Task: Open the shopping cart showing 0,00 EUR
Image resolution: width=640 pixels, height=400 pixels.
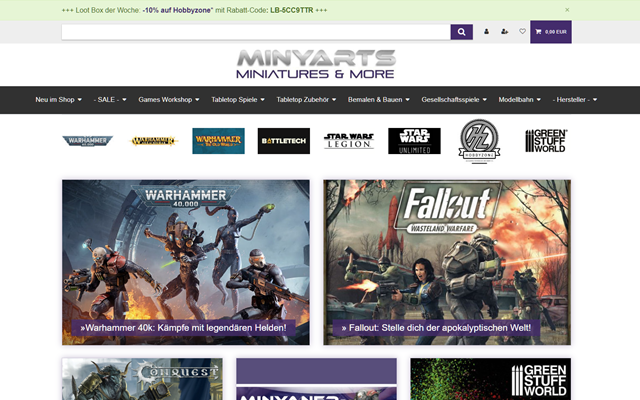Action: pos(551,32)
